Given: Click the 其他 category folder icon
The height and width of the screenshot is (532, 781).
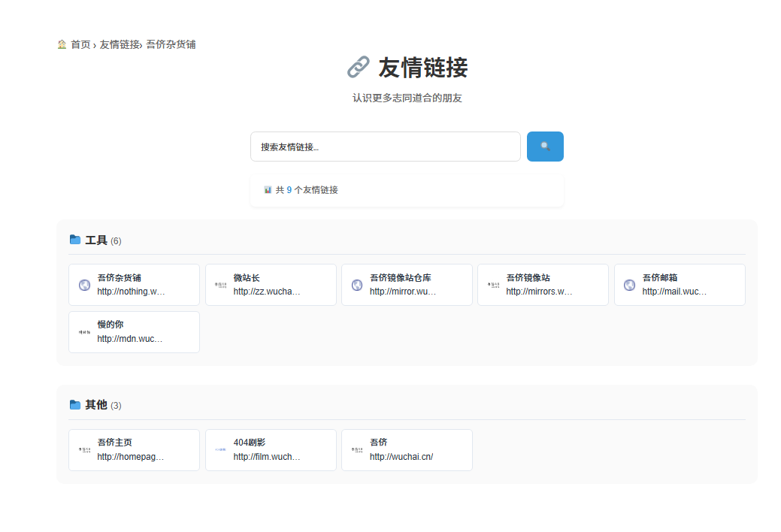Looking at the screenshot, I should point(75,404).
